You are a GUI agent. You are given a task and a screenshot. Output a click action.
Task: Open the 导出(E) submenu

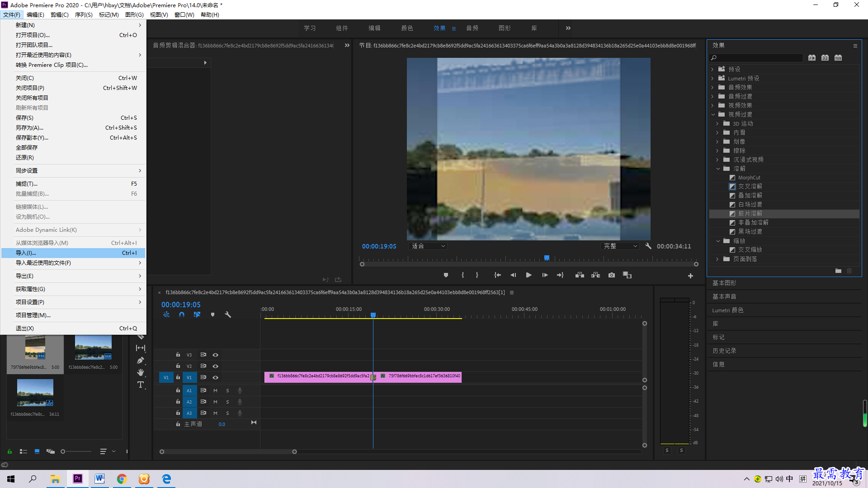73,276
